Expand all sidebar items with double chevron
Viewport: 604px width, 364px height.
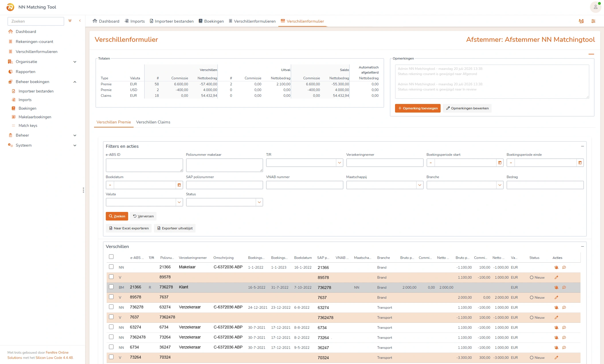70,21
